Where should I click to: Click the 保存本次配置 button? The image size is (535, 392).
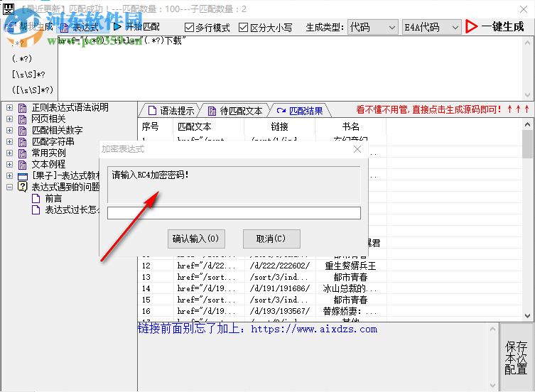click(517, 357)
